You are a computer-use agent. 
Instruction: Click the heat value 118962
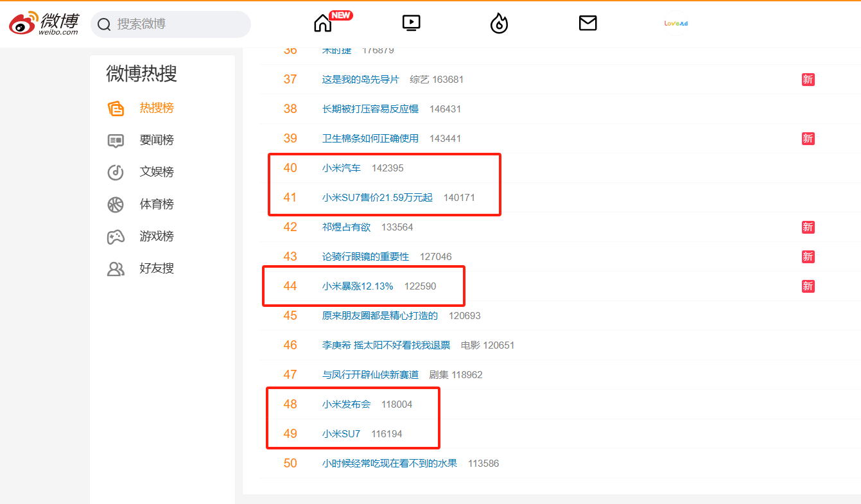(467, 375)
